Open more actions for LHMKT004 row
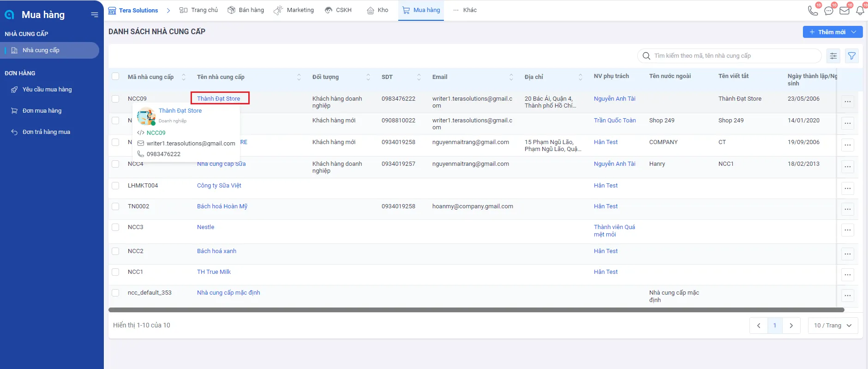 click(848, 188)
